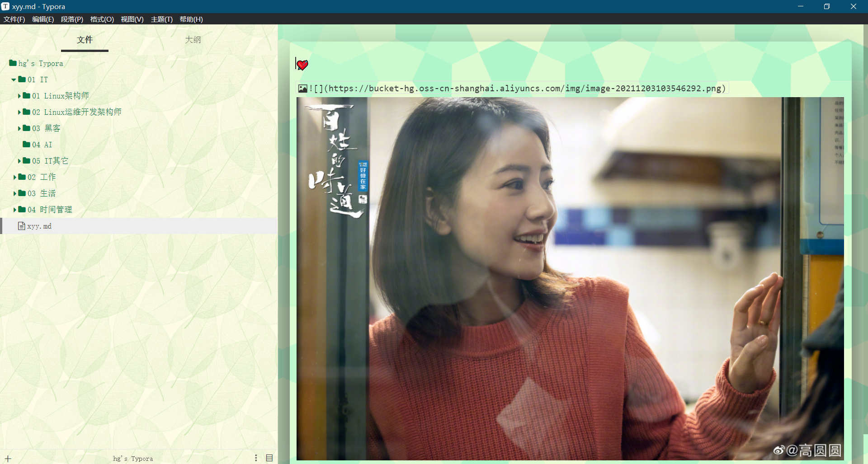Click the Typora app icon in title bar
The width and height of the screenshot is (868, 464).
(5, 6)
